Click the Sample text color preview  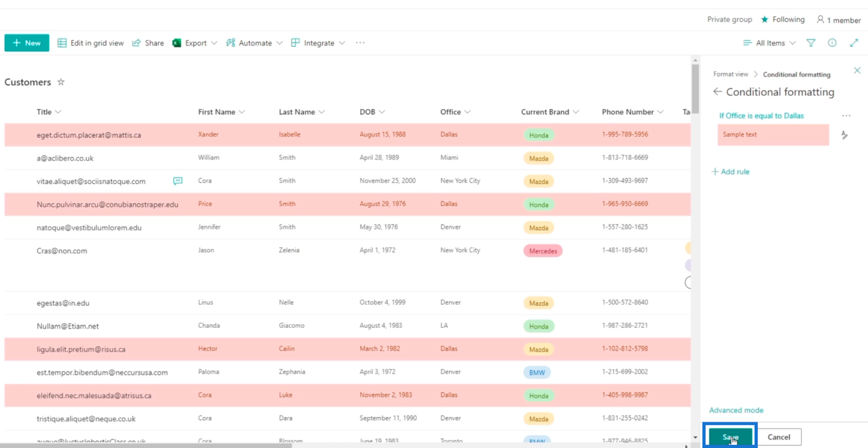click(773, 135)
